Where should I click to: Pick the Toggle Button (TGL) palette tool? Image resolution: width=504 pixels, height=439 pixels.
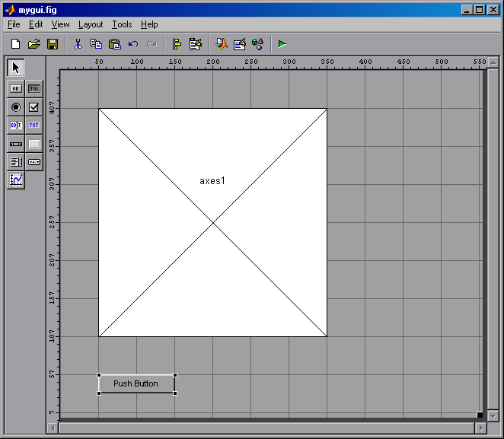point(34,88)
